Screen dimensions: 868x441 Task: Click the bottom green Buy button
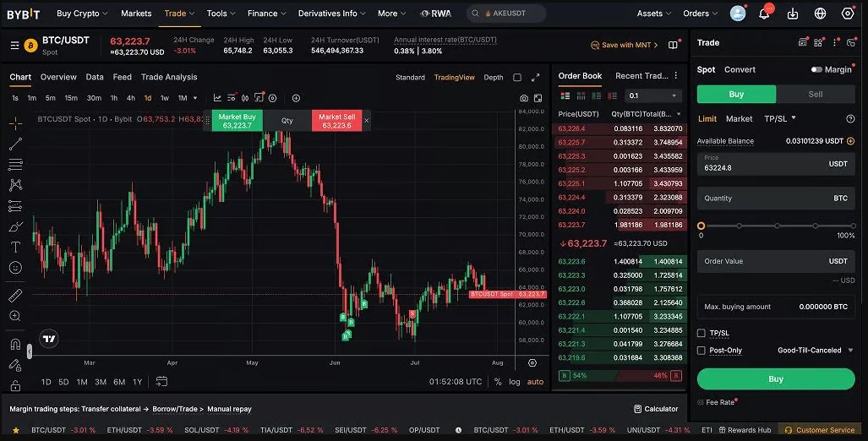pyautogui.click(x=776, y=379)
